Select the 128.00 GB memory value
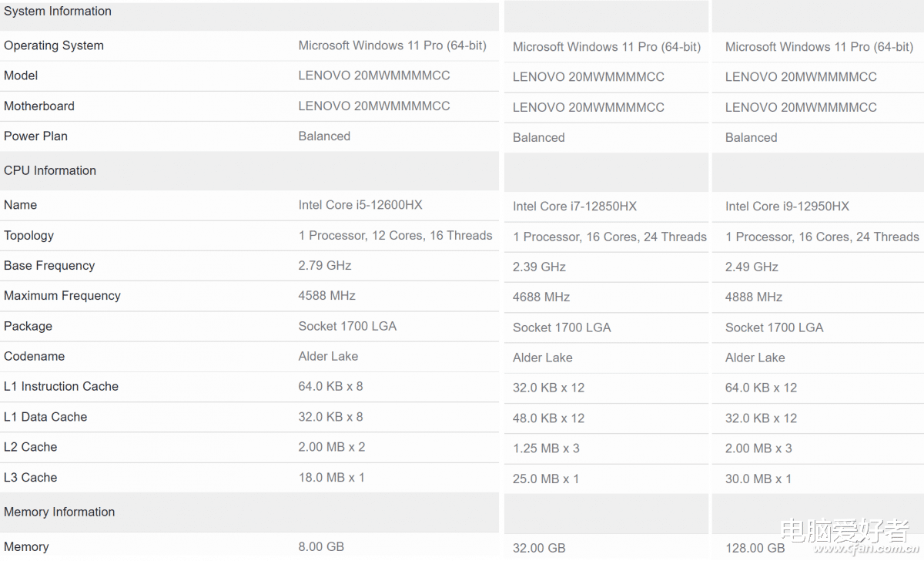 click(755, 549)
